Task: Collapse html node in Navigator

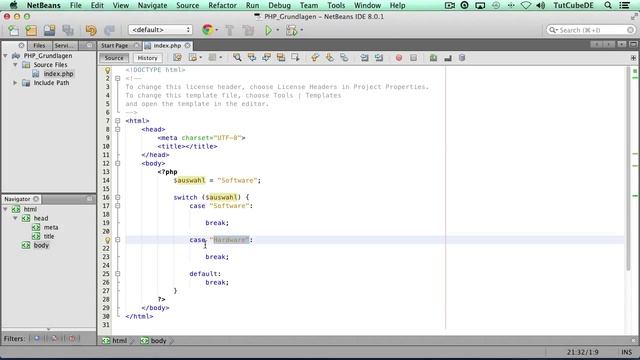Action: pyautogui.click(x=6, y=209)
